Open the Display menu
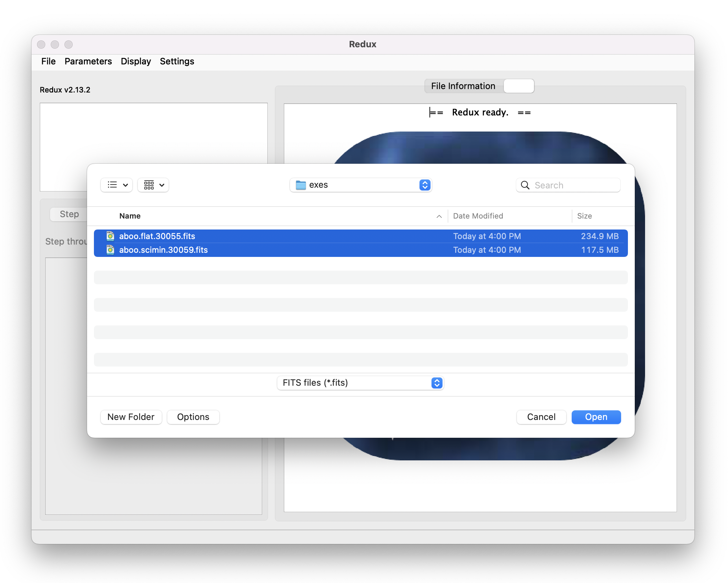 (135, 61)
